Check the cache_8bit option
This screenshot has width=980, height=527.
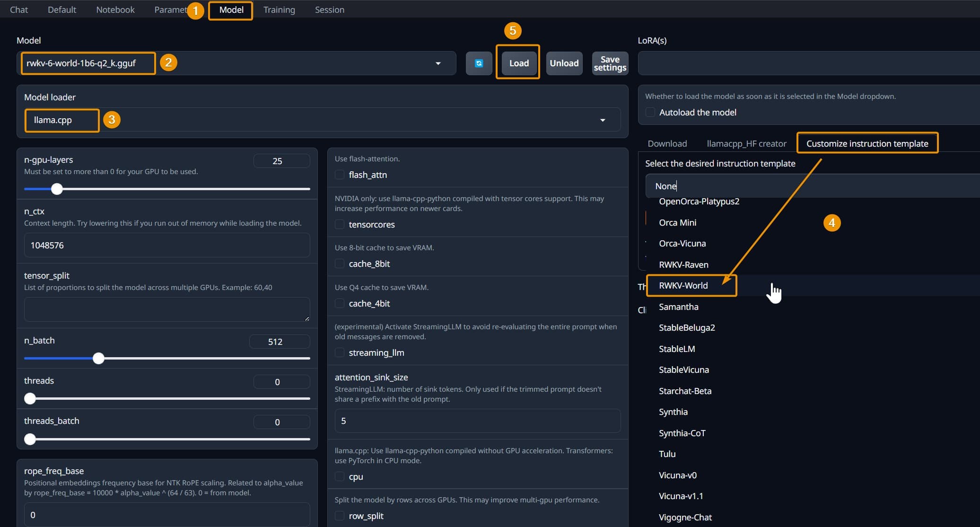click(340, 263)
